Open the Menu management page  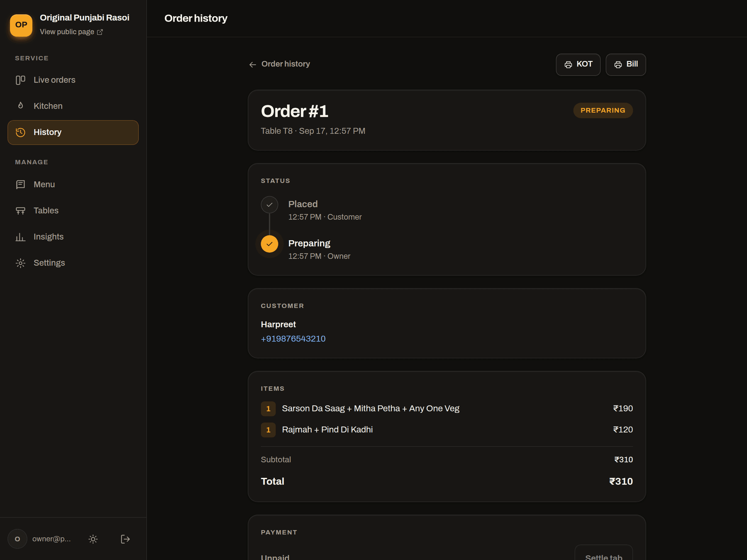(x=73, y=185)
